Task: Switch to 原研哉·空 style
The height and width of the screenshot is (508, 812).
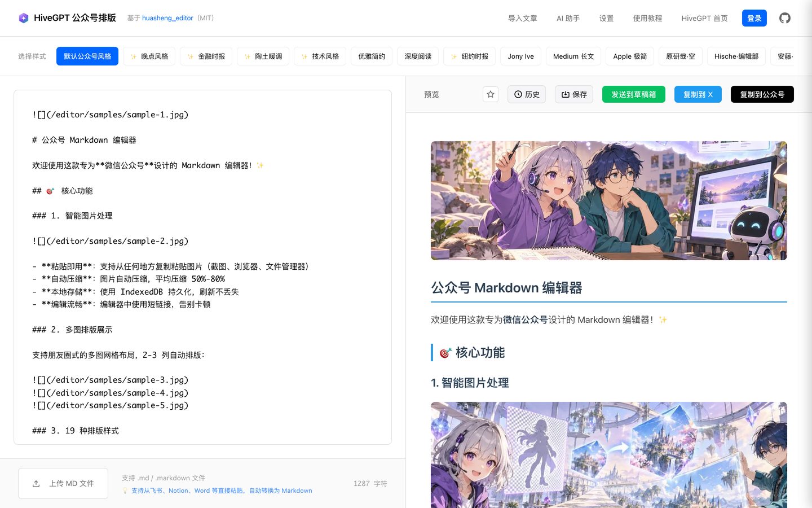Action: click(x=681, y=56)
